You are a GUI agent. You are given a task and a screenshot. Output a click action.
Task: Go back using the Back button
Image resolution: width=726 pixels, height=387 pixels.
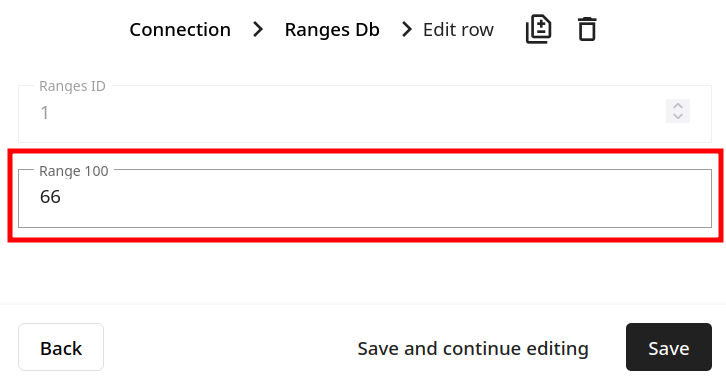61,347
